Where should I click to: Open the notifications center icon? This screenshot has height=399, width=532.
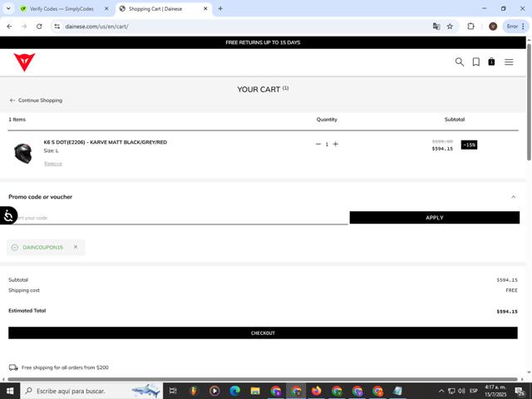click(x=520, y=391)
